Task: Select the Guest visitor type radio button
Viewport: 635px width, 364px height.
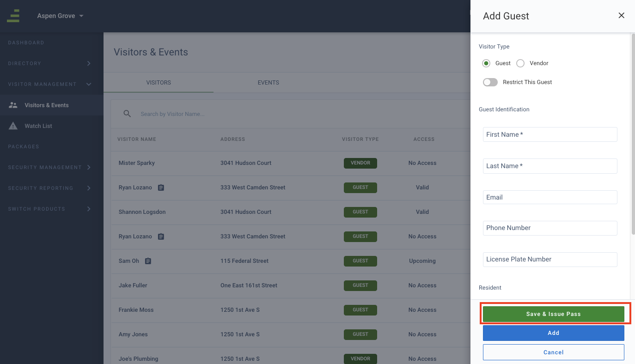Action: click(x=486, y=63)
